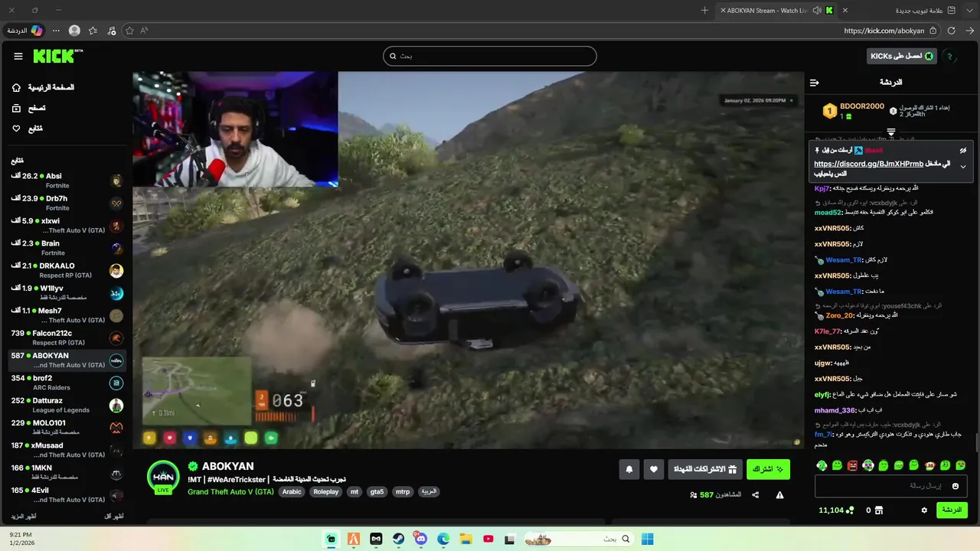Viewport: 980px width, 551px height.
Task: Open the Kick hamburger menu
Action: coord(18,56)
